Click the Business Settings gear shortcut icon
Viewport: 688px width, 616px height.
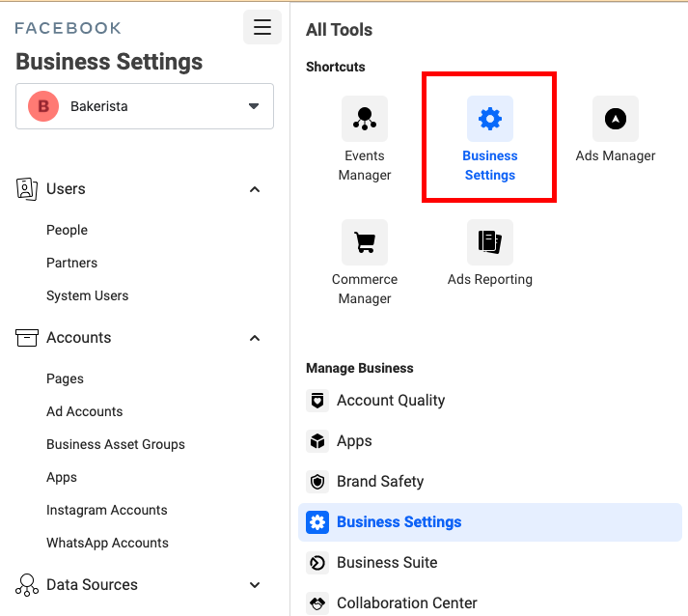pos(490,119)
